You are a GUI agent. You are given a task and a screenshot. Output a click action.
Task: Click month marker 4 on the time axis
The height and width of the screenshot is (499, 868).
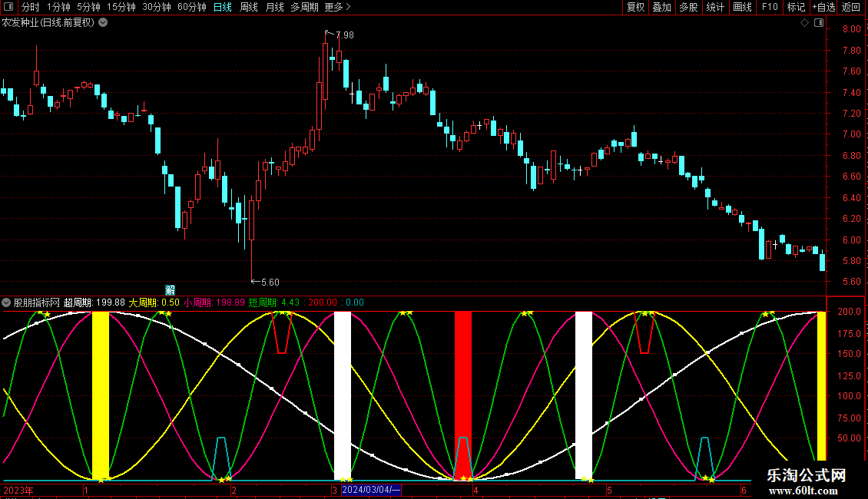(x=475, y=490)
